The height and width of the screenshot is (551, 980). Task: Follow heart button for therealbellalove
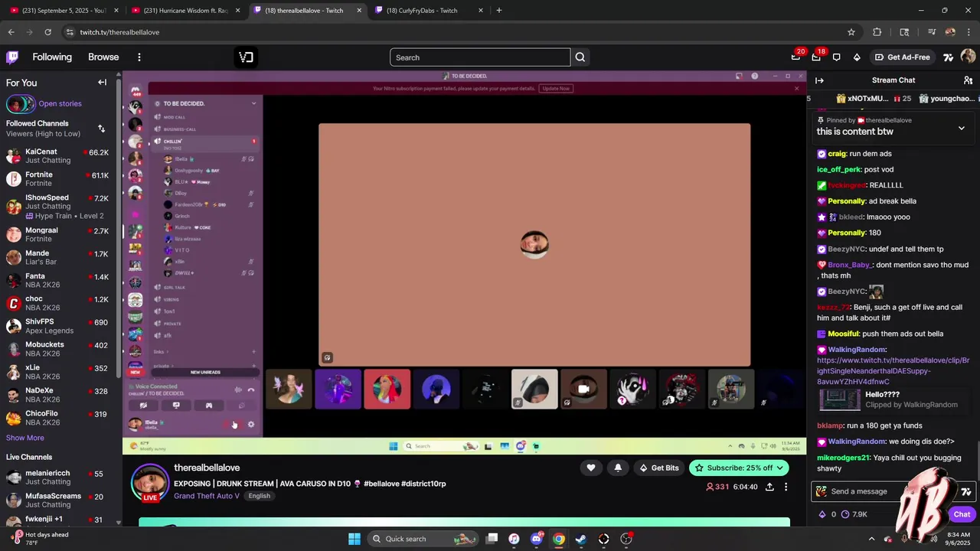[591, 468]
